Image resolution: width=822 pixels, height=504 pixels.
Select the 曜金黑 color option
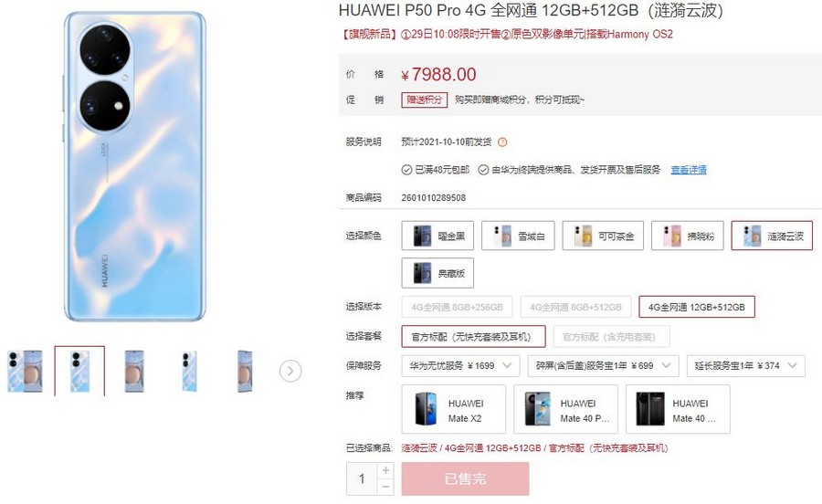click(437, 236)
